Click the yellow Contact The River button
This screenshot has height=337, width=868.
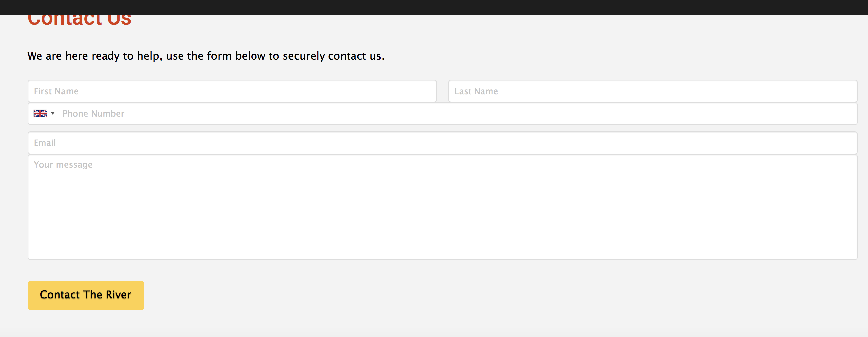click(86, 295)
